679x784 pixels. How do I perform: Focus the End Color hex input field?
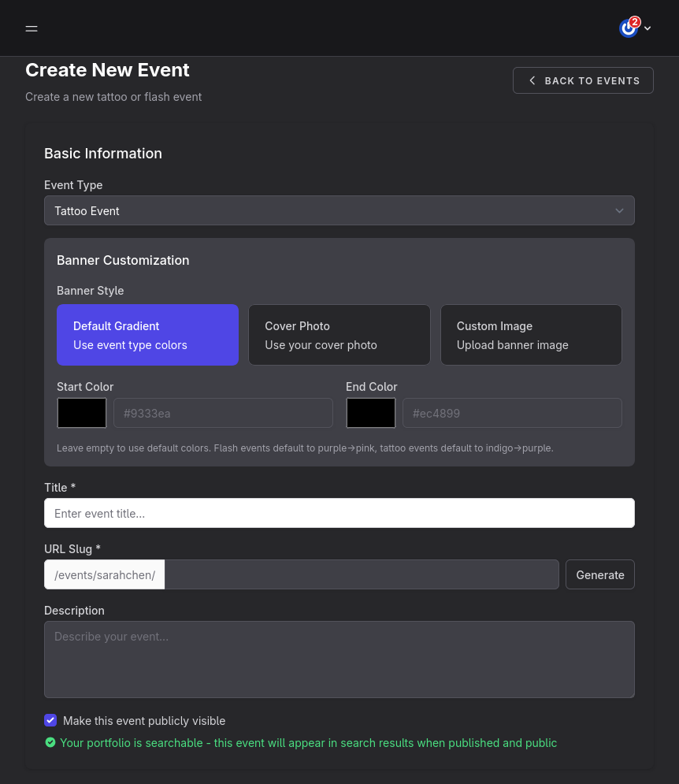tap(512, 413)
